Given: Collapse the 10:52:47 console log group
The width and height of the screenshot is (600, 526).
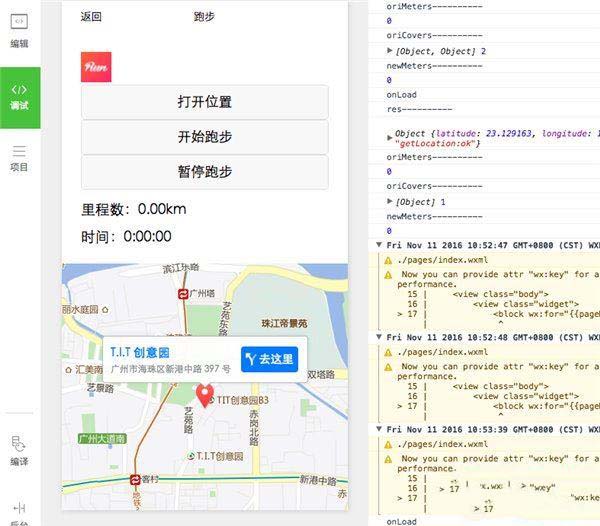Looking at the screenshot, I should pyautogui.click(x=379, y=245).
